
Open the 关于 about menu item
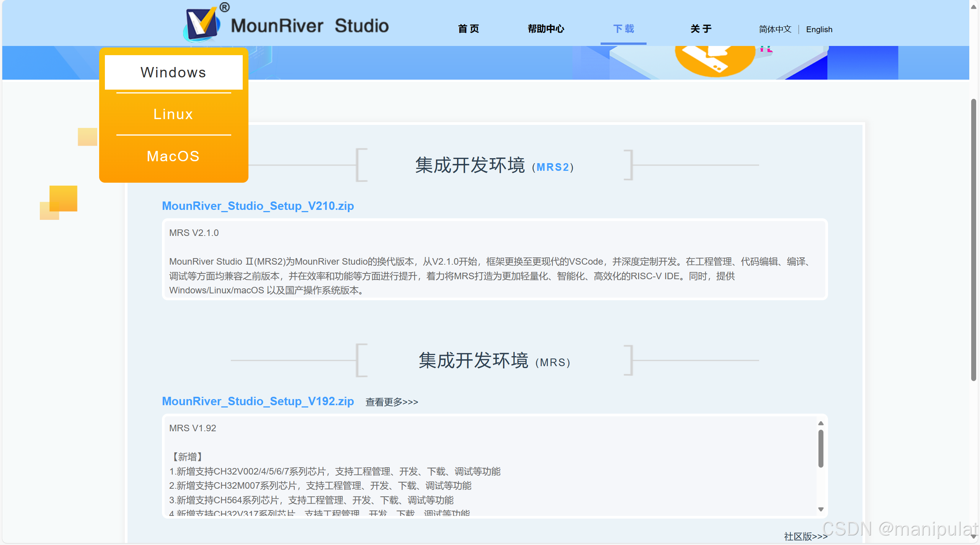701,29
